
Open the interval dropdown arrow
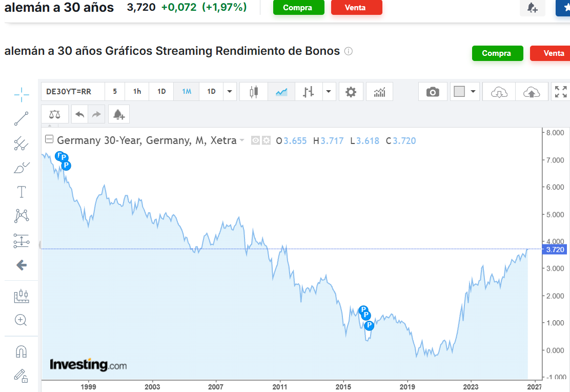[230, 92]
